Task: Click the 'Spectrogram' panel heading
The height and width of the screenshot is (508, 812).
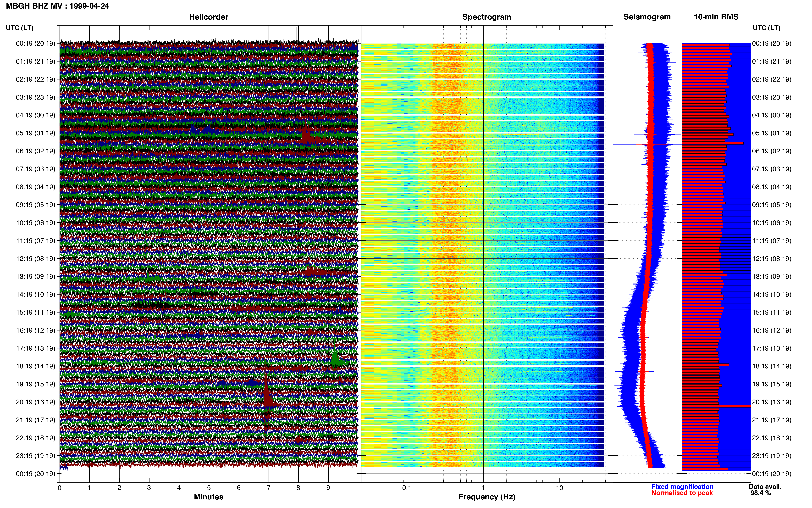Action: click(x=487, y=17)
